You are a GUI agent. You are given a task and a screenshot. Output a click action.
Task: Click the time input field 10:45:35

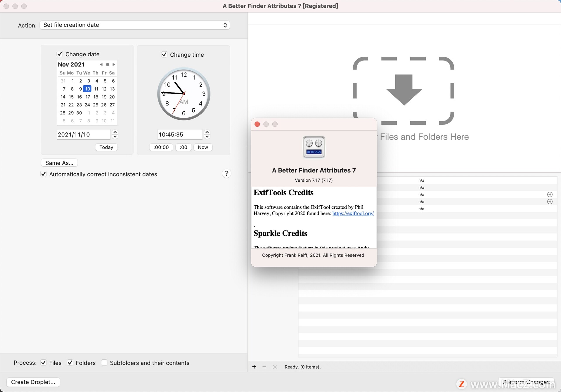[x=180, y=134]
